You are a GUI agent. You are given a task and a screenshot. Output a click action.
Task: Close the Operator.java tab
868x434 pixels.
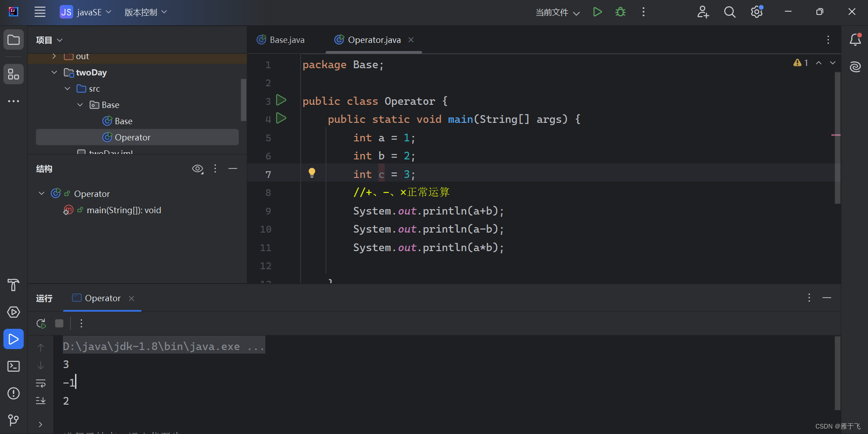coord(411,40)
